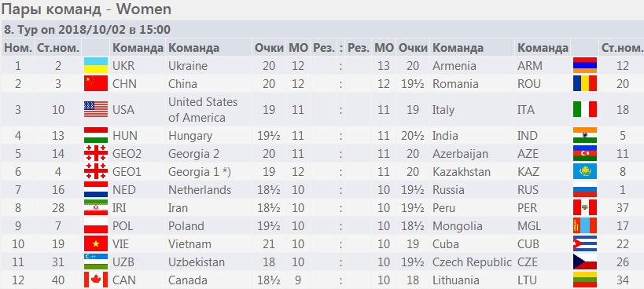Image resolution: width=644 pixels, height=289 pixels.
Task: Click the Armenia flag icon
Action: (x=585, y=66)
